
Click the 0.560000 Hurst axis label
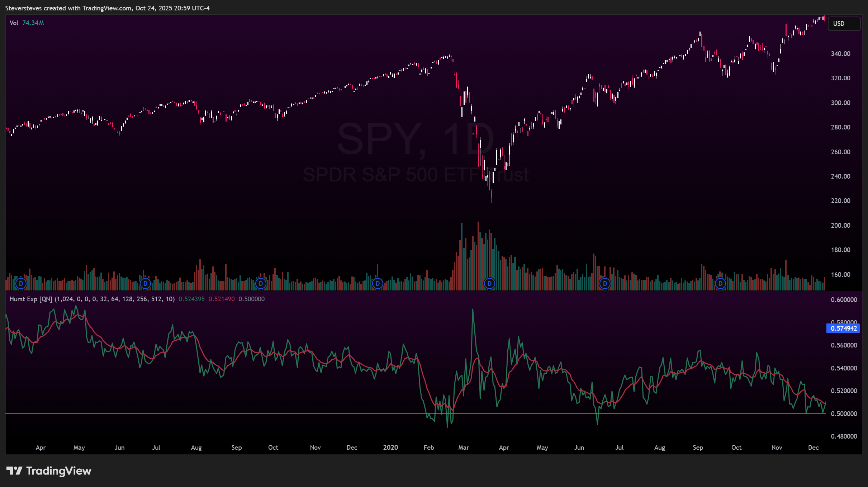pyautogui.click(x=844, y=345)
